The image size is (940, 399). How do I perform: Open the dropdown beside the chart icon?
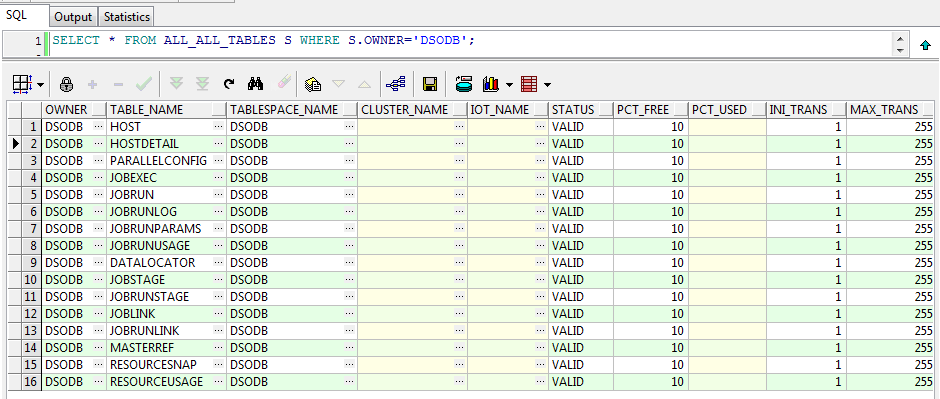(509, 85)
